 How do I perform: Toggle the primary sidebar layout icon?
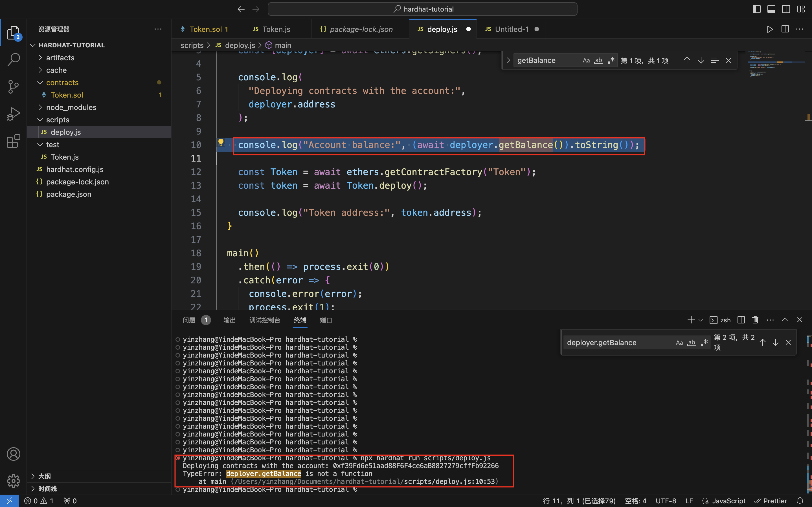(756, 9)
